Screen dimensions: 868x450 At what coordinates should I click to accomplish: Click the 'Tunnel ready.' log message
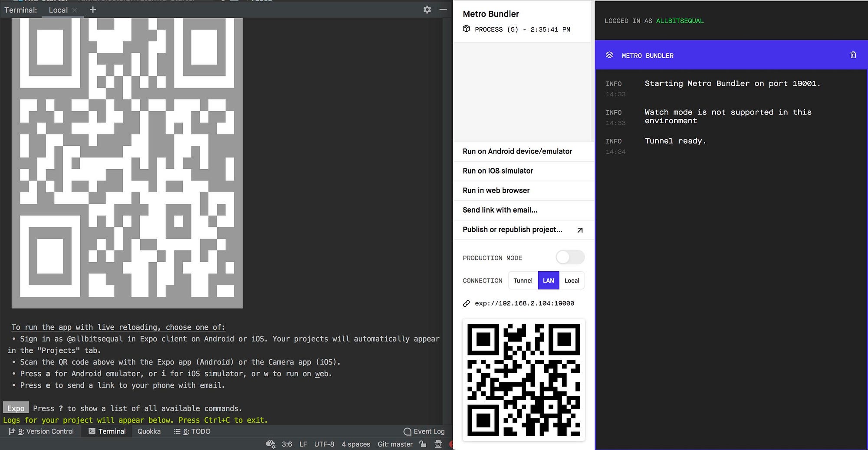[675, 141]
